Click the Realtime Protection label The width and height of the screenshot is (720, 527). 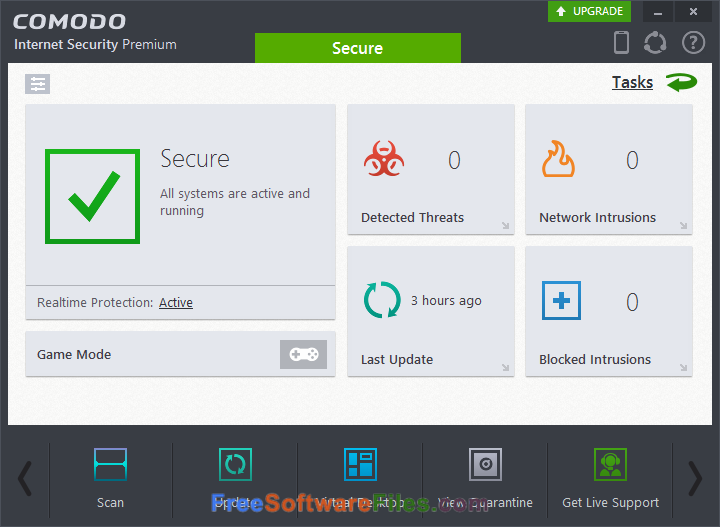point(95,303)
